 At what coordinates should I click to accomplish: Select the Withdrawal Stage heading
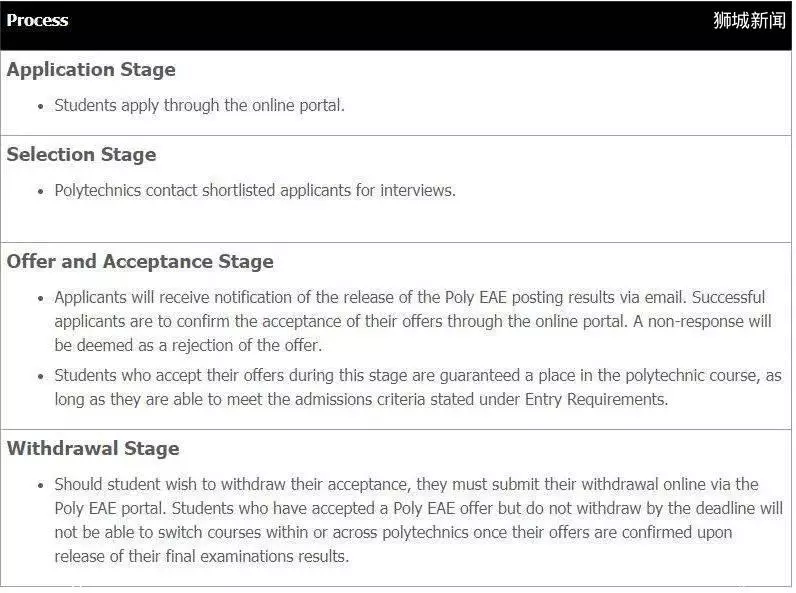pos(93,449)
